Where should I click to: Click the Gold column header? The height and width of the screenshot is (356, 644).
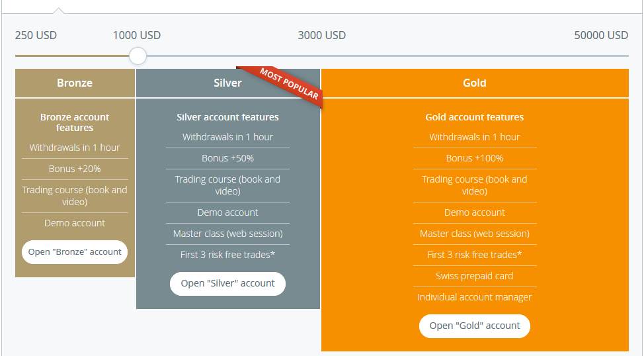[x=475, y=83]
